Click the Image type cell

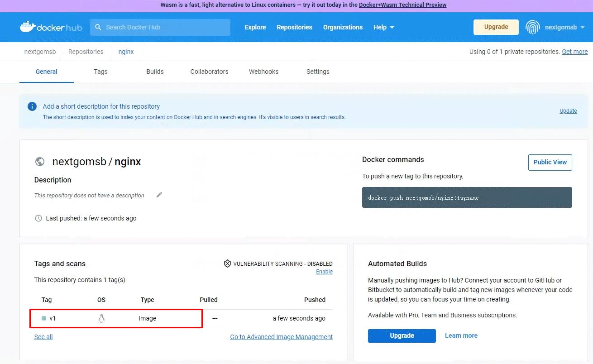coord(147,318)
